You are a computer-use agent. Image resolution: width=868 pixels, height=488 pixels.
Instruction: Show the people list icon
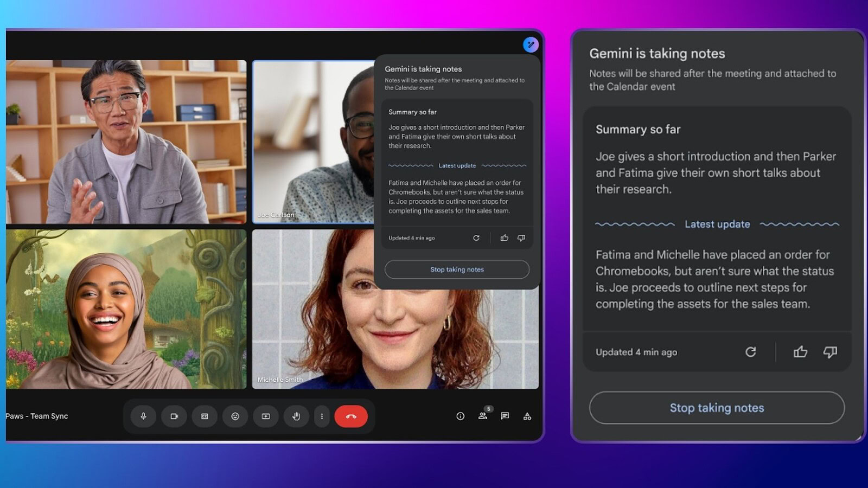pos(483,416)
